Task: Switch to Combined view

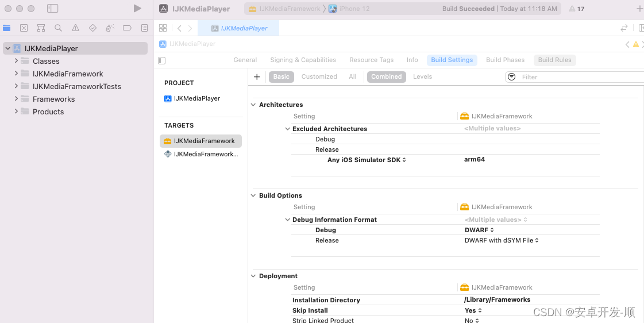Action: click(387, 77)
